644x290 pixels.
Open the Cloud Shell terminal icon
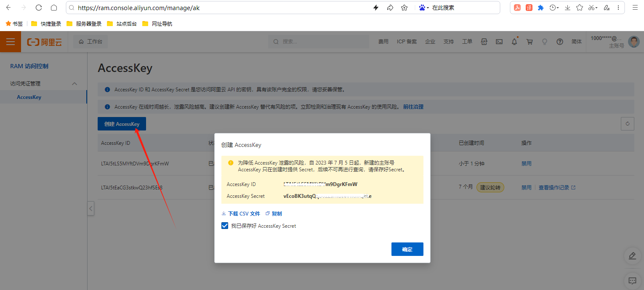pos(499,42)
